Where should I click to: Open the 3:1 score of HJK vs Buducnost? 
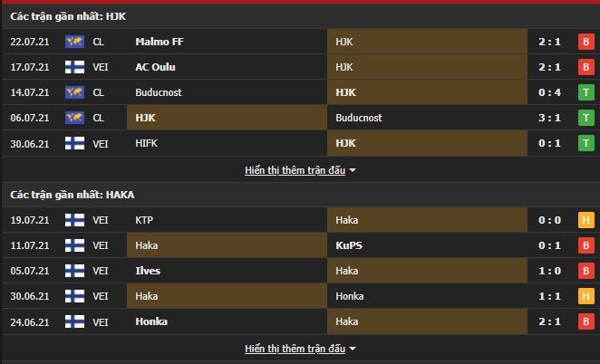(549, 118)
